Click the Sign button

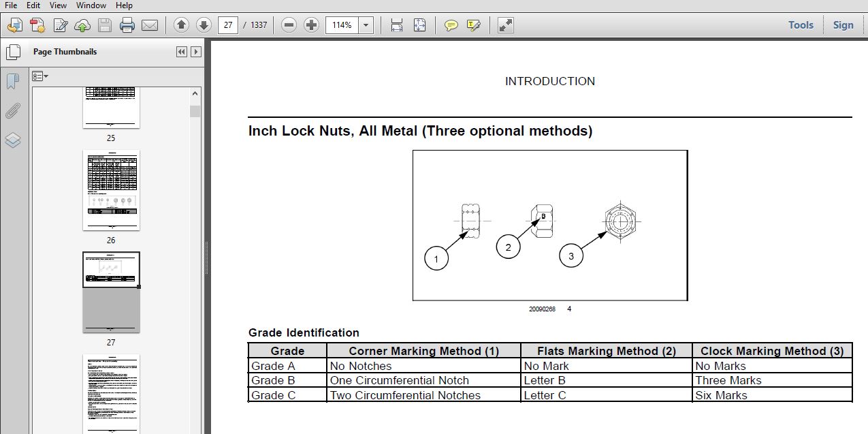pyautogui.click(x=843, y=25)
